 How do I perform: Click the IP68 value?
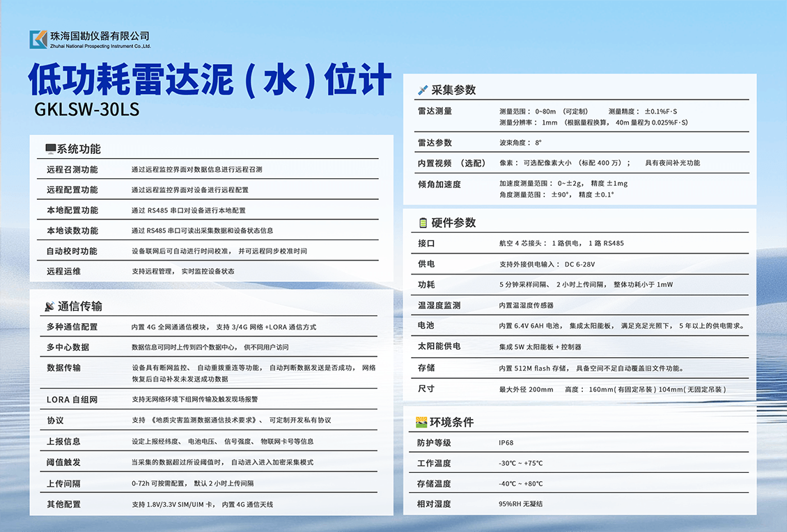pyautogui.click(x=506, y=443)
